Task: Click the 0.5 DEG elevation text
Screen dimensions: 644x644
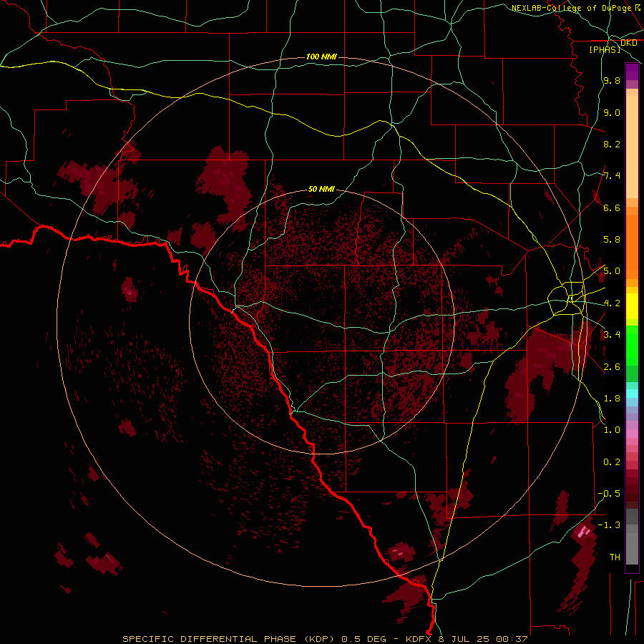Action: tap(364, 639)
